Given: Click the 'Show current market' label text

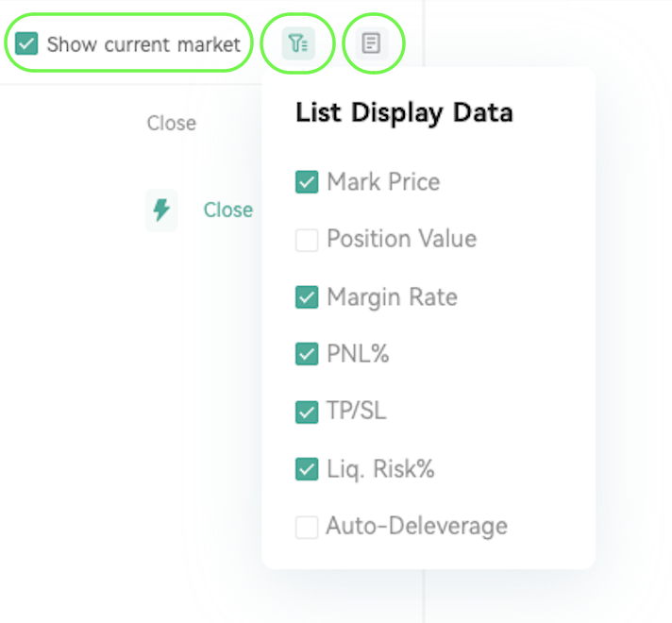Looking at the screenshot, I should click(143, 44).
